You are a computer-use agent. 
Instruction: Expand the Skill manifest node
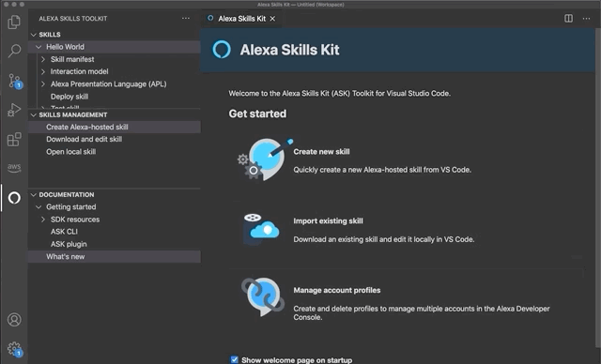tap(43, 59)
